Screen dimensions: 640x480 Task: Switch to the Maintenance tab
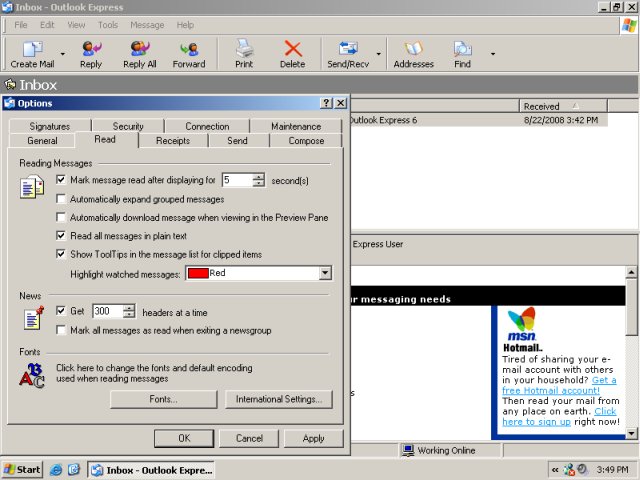[296, 126]
